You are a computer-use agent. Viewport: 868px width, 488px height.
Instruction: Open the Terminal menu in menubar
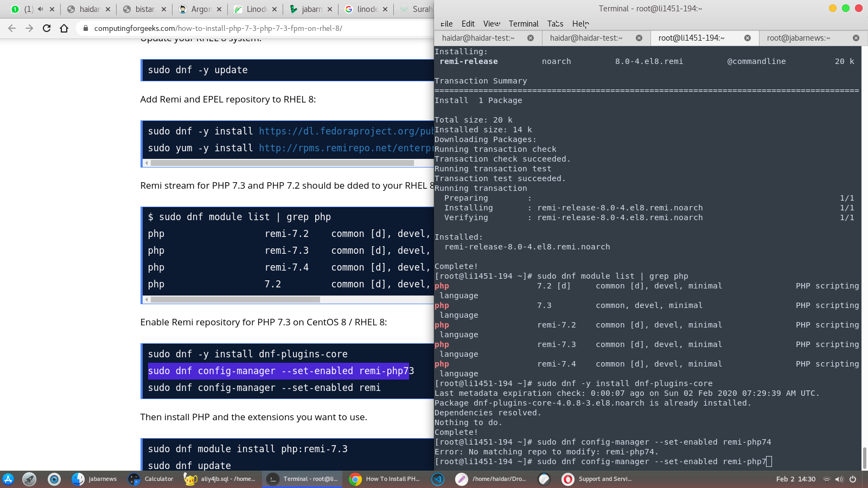523,24
